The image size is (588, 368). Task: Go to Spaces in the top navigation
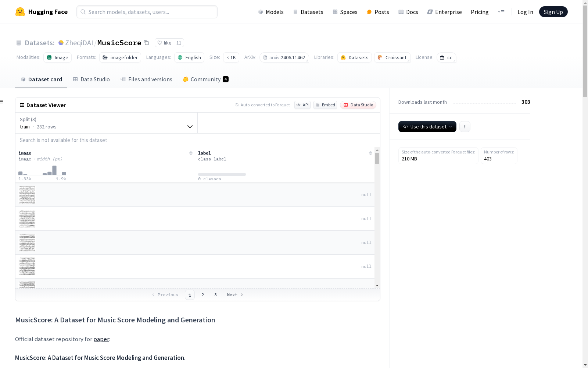point(345,12)
